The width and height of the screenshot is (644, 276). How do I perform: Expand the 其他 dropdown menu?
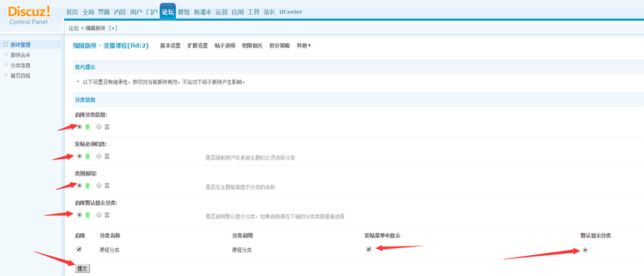pos(304,45)
